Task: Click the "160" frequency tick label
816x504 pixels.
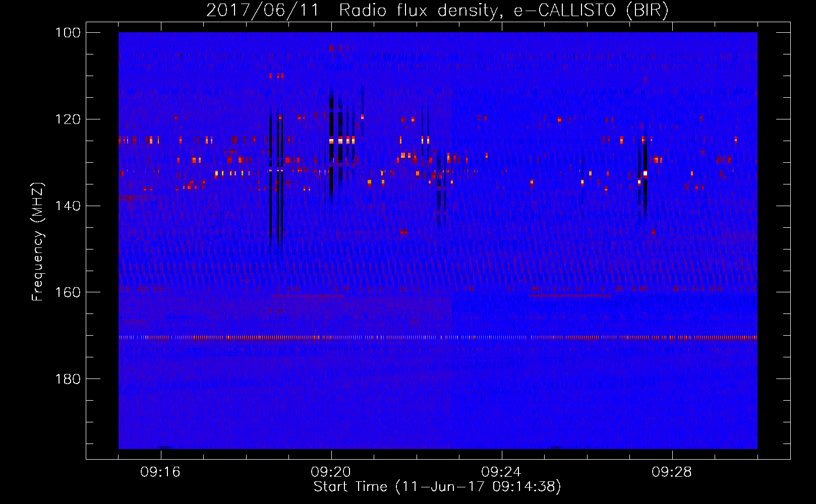Action: pyautogui.click(x=68, y=292)
